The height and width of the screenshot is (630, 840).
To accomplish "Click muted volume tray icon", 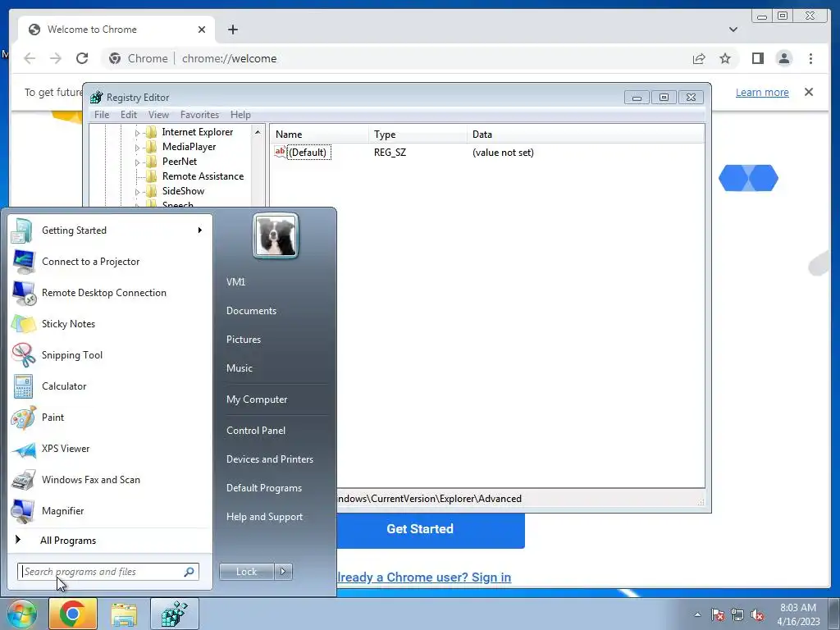I will [x=757, y=614].
